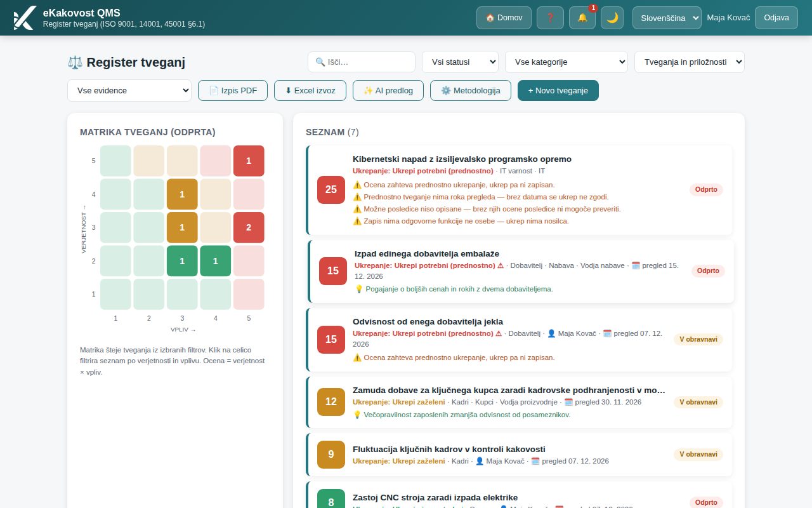
Task: Log out using the Odjava button
Action: tap(776, 18)
